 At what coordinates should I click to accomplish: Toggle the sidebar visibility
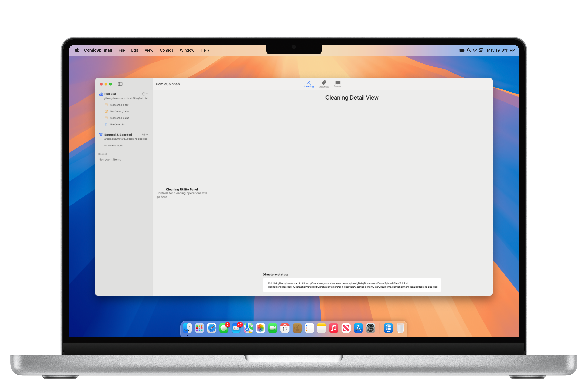pos(120,84)
